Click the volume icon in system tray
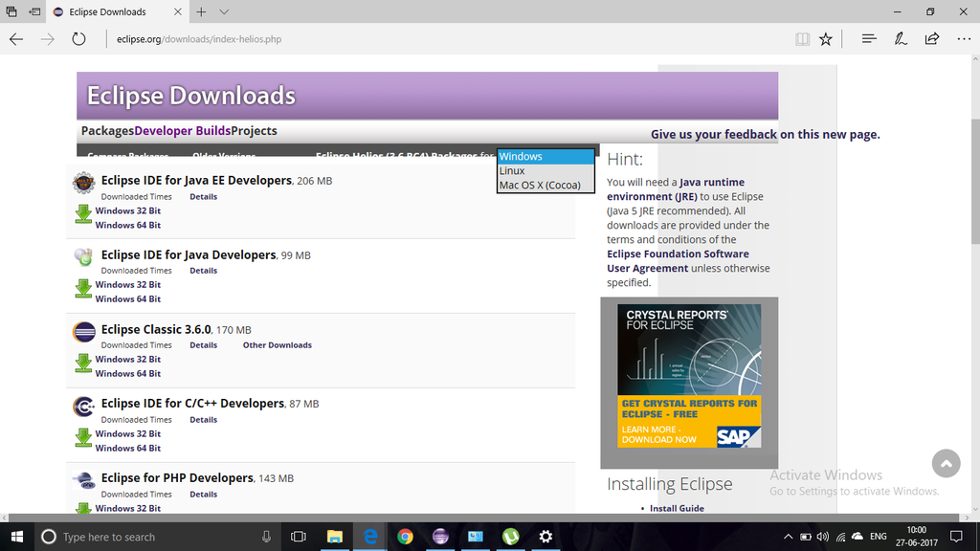The height and width of the screenshot is (551, 980). (822, 537)
